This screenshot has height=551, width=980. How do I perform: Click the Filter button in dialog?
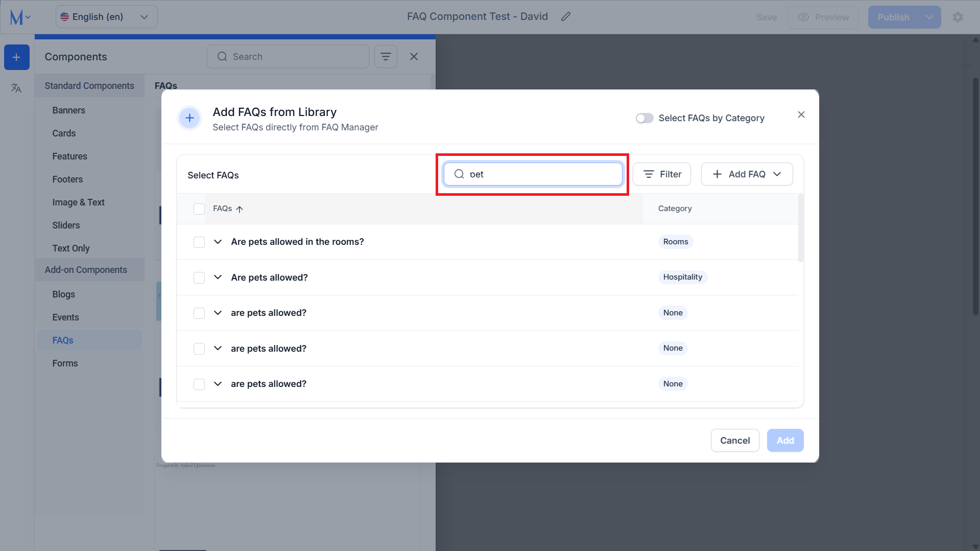pos(661,174)
